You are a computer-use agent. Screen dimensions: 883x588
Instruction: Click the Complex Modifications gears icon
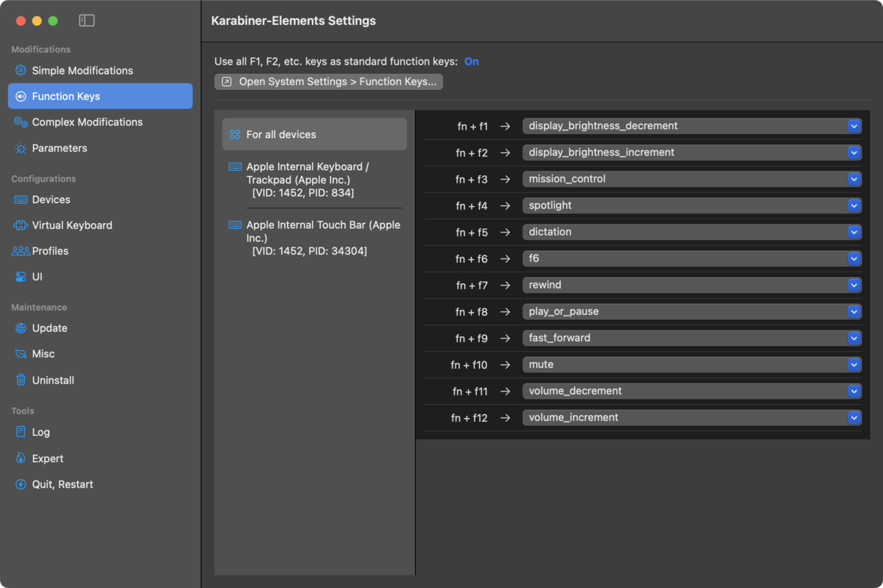(x=21, y=122)
